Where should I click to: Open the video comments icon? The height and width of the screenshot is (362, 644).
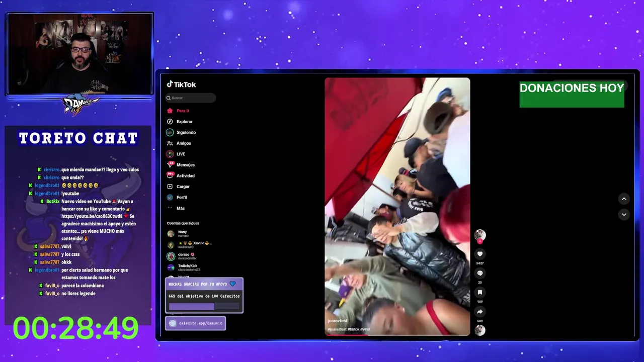(x=480, y=273)
